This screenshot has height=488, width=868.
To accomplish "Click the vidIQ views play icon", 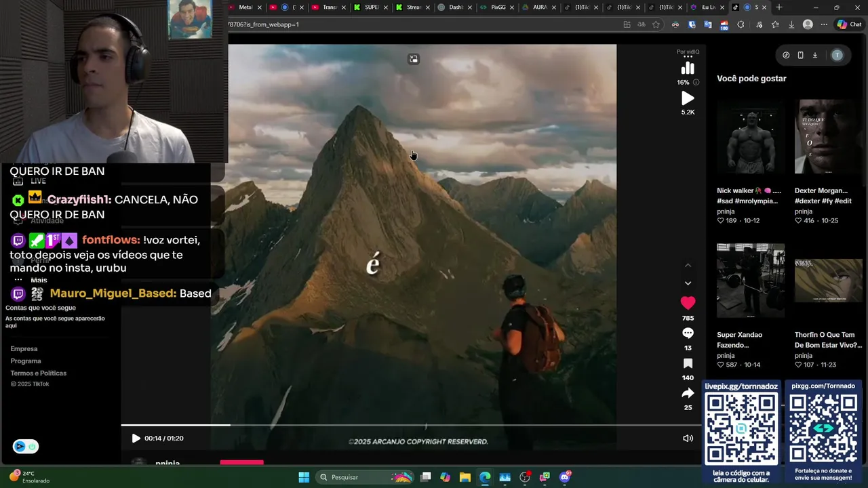I will 688,98.
